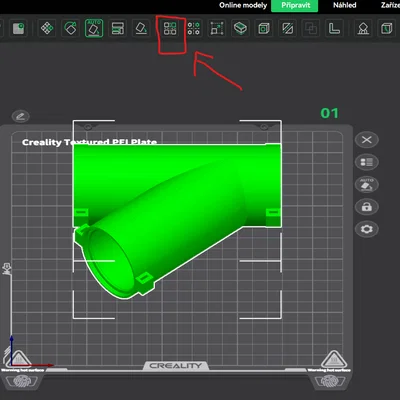Click the figure-on-base toolbar icon

[363, 28]
